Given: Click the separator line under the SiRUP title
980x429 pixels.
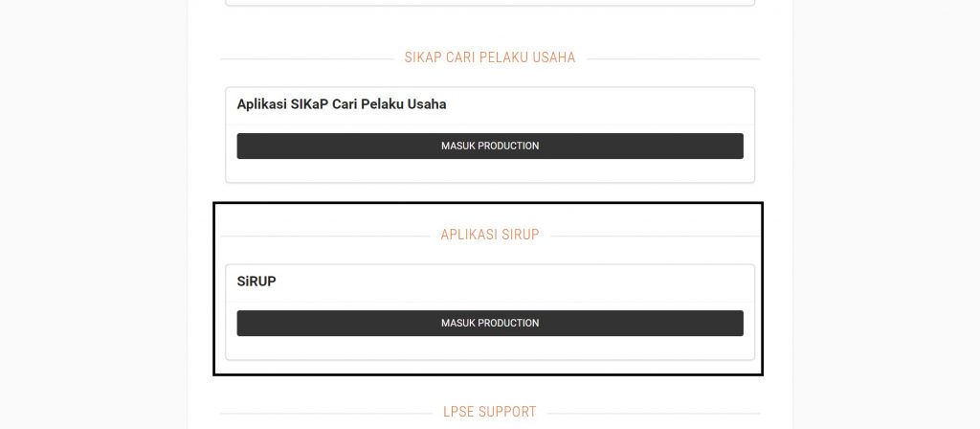Looking at the screenshot, I should [490, 302].
